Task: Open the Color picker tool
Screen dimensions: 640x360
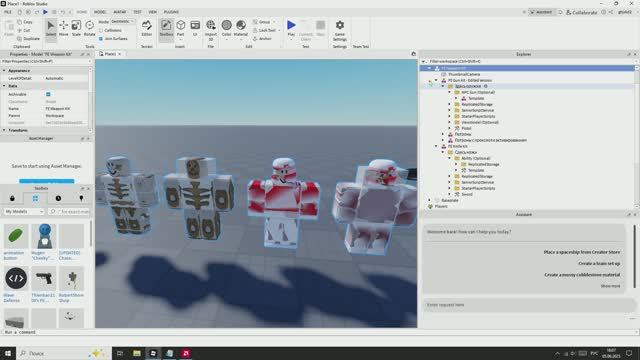Action: pos(227,28)
